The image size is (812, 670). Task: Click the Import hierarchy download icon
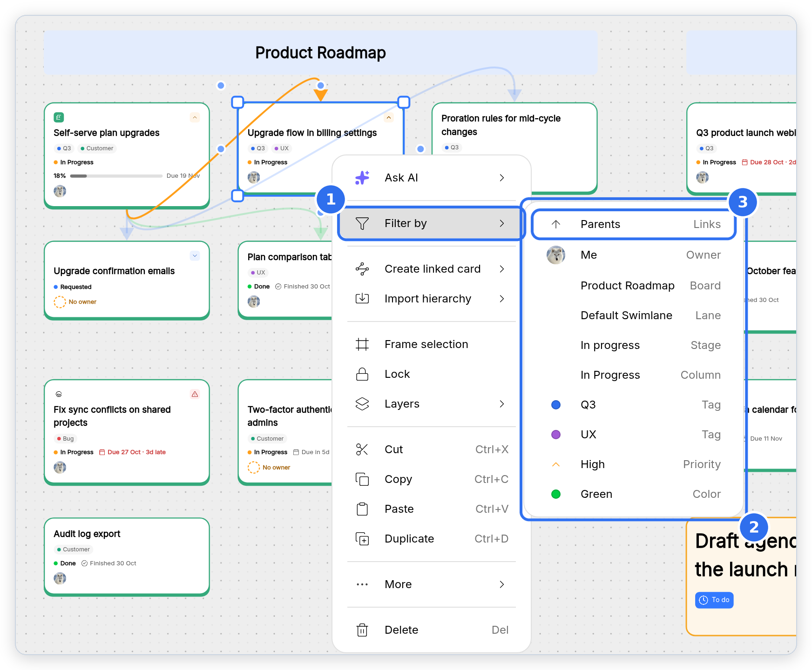point(362,299)
